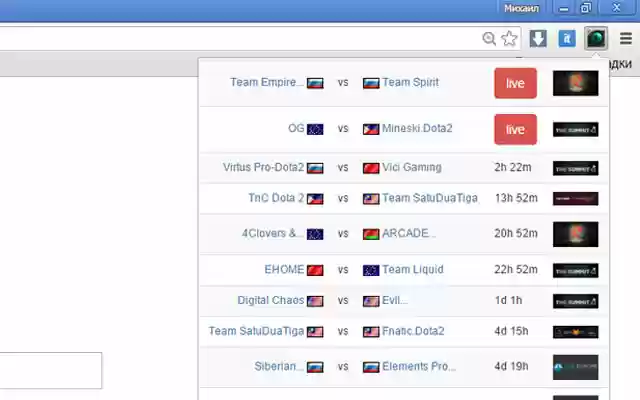Click US flag beside Digital Chaos
This screenshot has height=400, width=640.
(315, 301)
